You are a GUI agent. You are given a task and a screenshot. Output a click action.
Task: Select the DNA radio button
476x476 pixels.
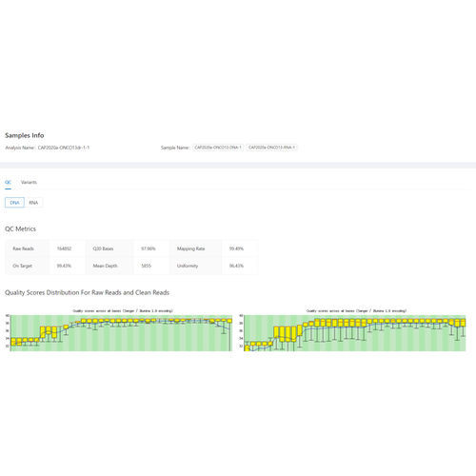click(14, 203)
